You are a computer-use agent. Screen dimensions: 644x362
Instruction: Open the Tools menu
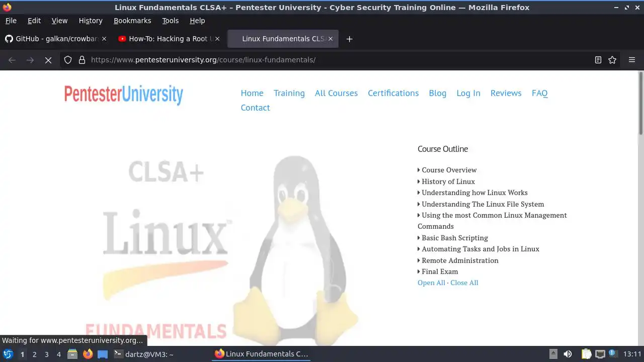[171, 21]
